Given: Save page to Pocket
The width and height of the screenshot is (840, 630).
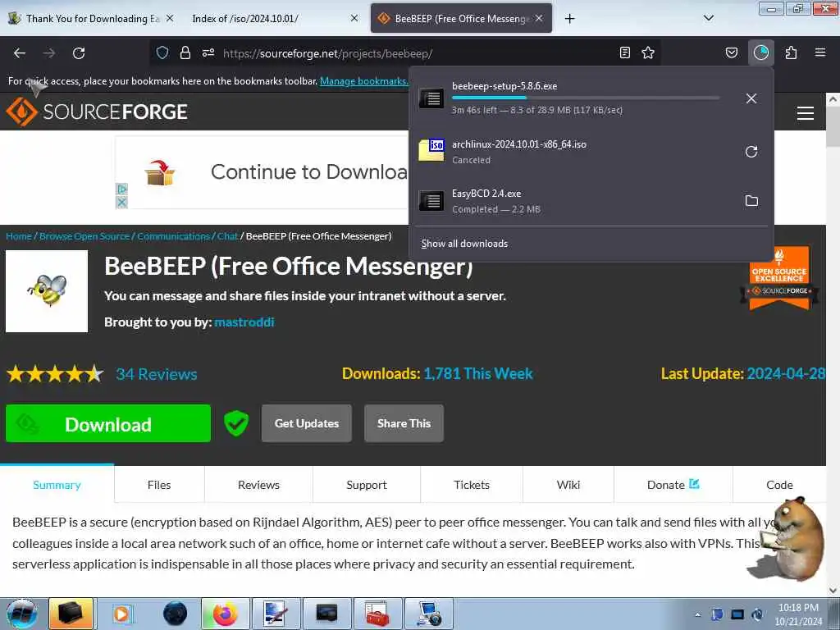Looking at the screenshot, I should point(731,52).
